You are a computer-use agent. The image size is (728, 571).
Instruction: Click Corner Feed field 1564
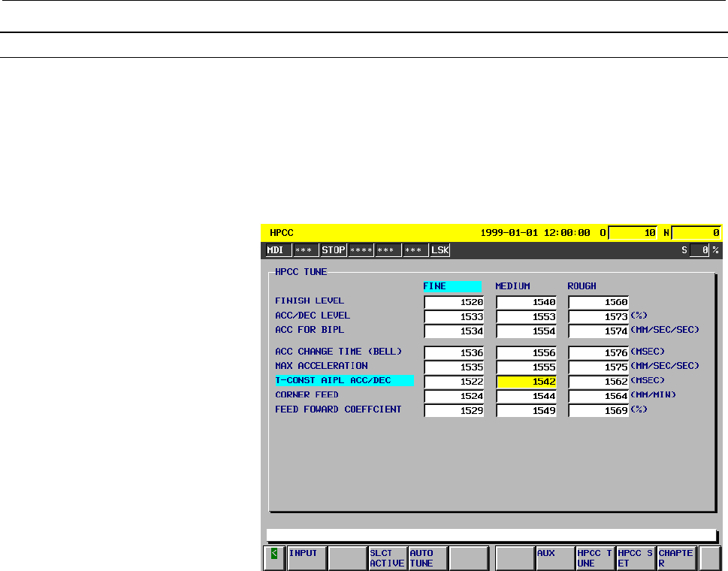(599, 396)
